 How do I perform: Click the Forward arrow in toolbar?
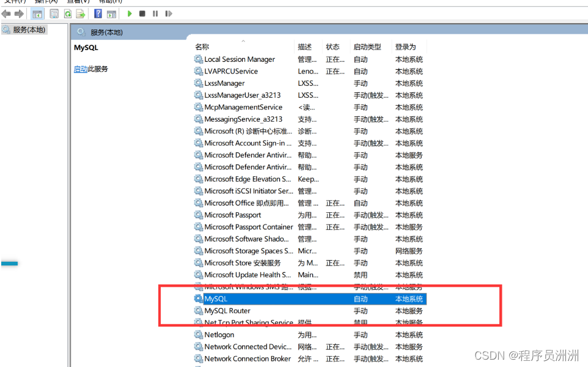[x=19, y=14]
